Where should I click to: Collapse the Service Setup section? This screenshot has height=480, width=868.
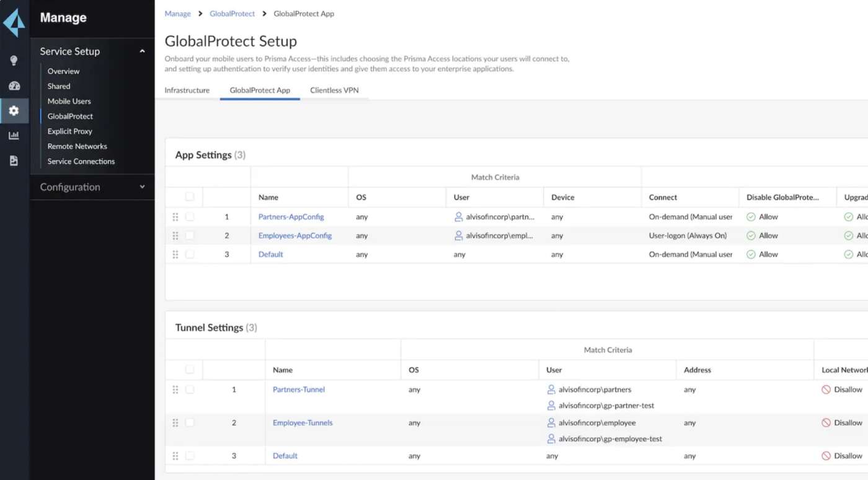pos(142,51)
